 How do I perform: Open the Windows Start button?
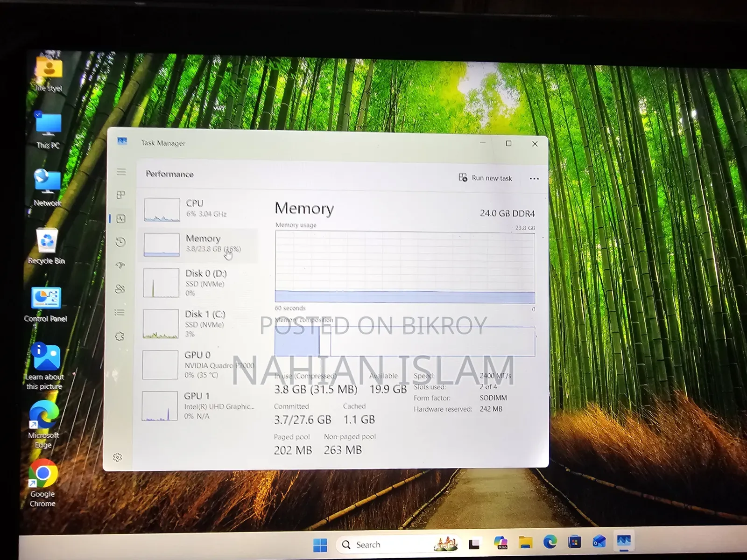[x=320, y=545]
